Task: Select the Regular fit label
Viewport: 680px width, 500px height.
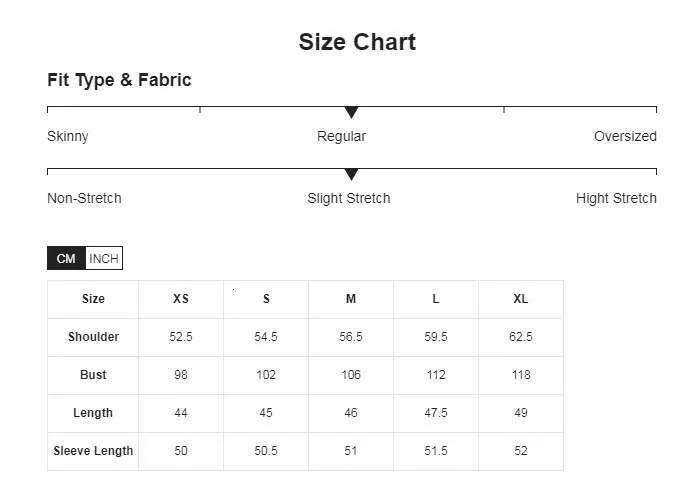Action: click(341, 136)
